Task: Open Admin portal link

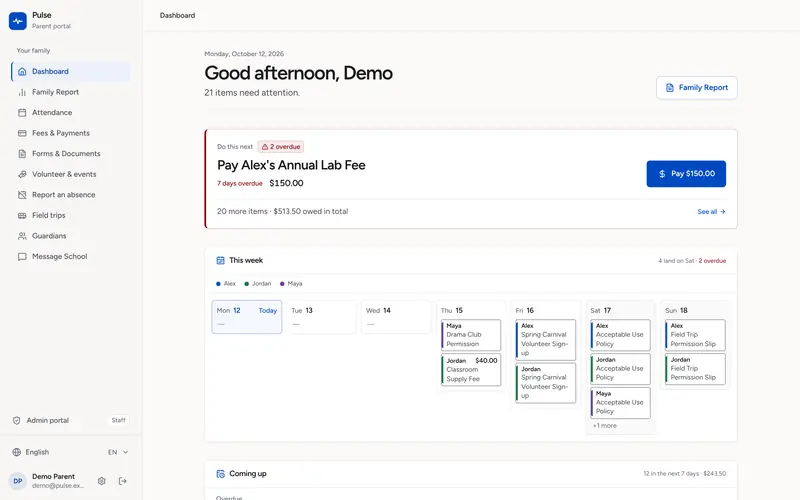Action: coord(47,420)
